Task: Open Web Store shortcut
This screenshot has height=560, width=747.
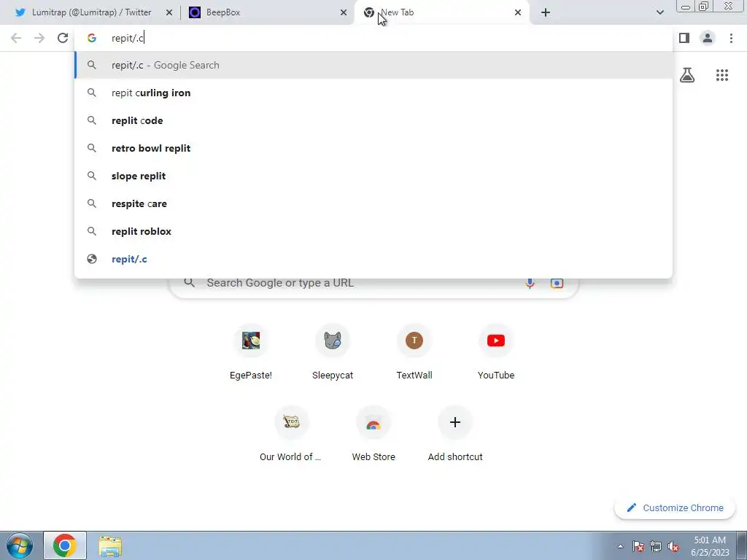Action: click(373, 435)
